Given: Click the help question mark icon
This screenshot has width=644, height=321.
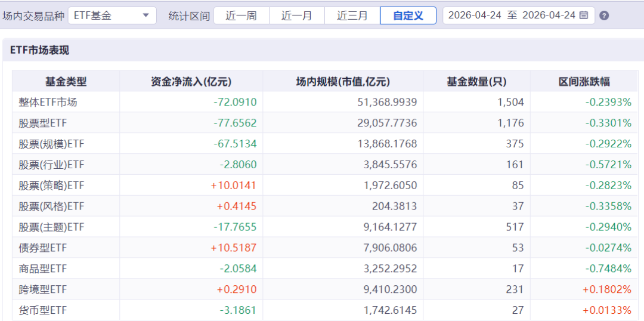Looking at the screenshot, I should coord(603,16).
